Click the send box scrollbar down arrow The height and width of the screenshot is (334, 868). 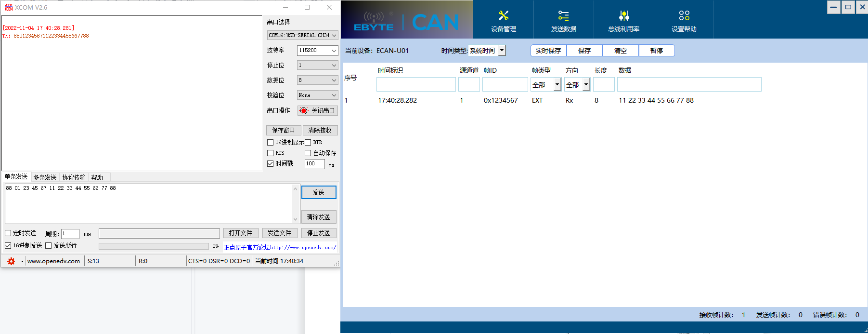tap(296, 219)
